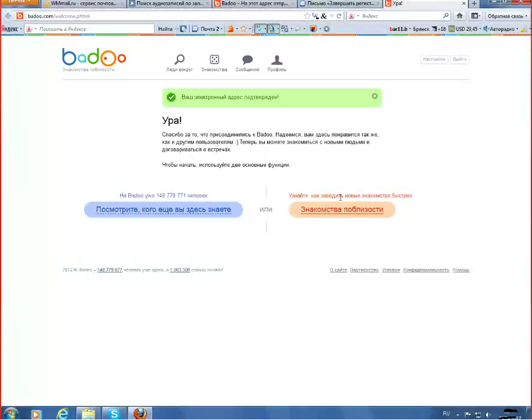Click Action Center flag tray icon

(467, 414)
